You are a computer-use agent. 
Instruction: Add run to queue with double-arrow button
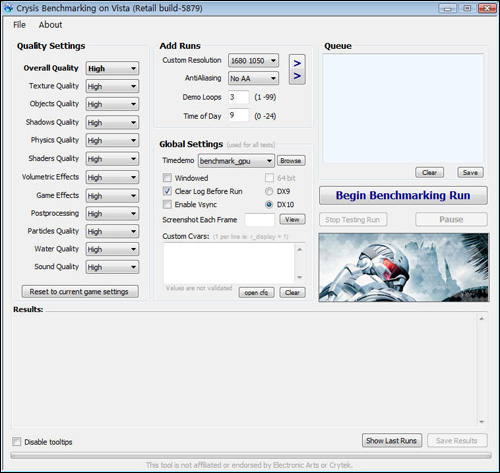coord(297,69)
